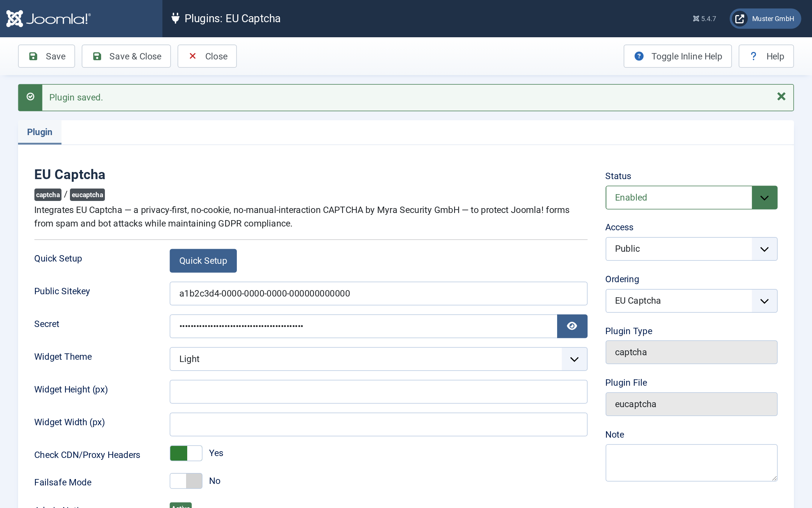
Task: Click Save & Close
Action: tap(126, 56)
